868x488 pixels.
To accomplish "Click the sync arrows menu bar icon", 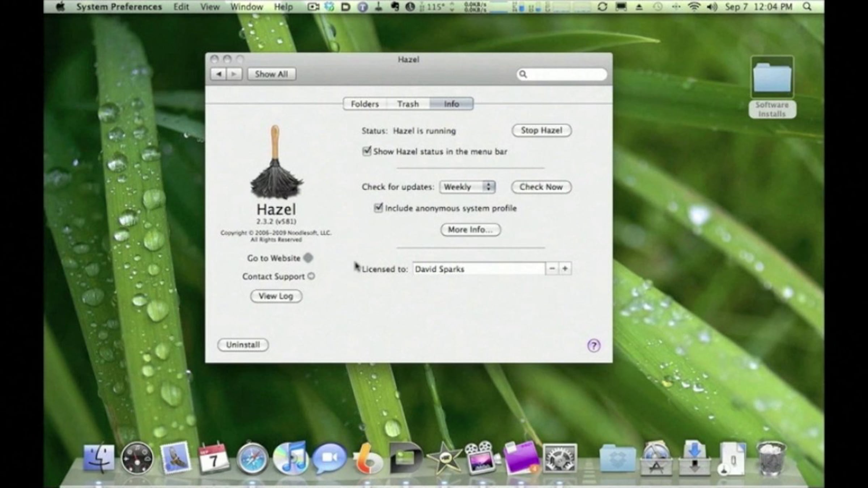I will pyautogui.click(x=602, y=7).
